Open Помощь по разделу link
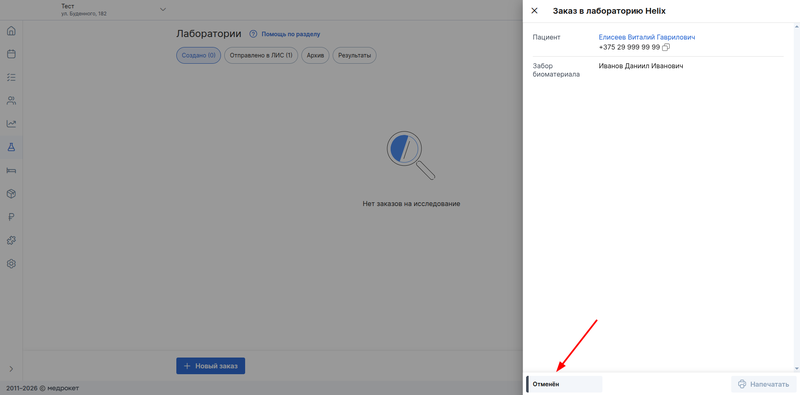 tap(291, 34)
